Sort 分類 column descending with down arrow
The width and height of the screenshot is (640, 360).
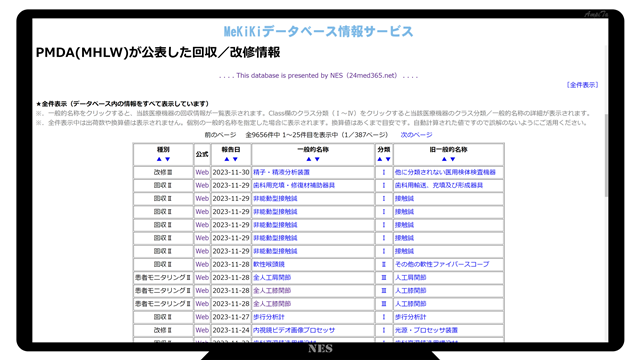coord(388,159)
